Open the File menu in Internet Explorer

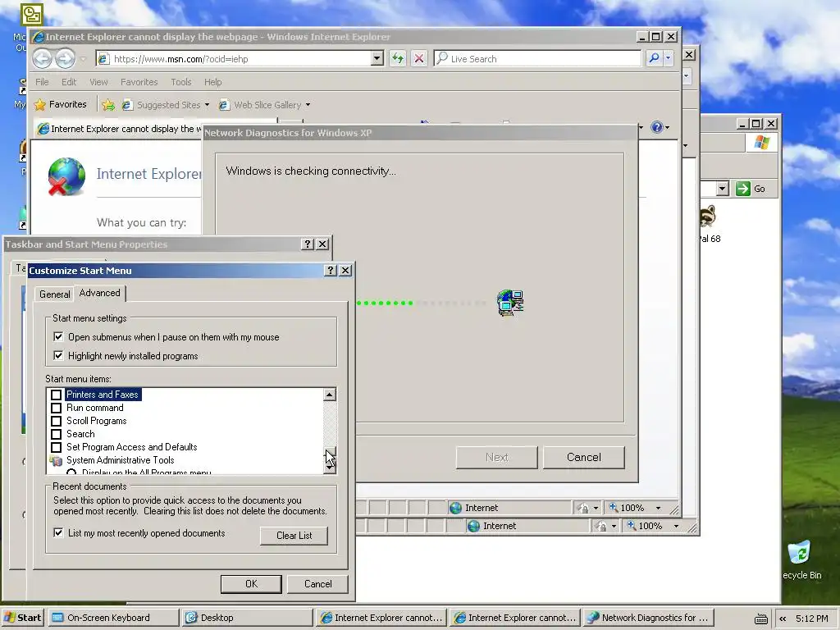(42, 82)
